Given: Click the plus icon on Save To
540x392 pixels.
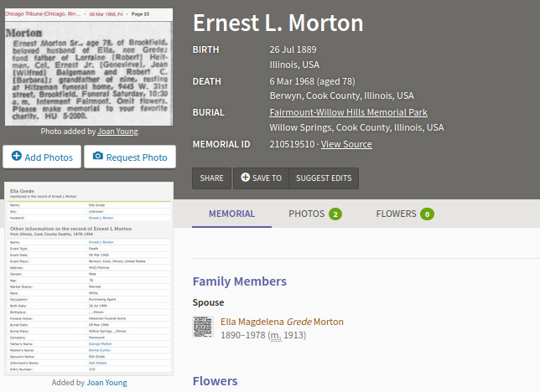Looking at the screenshot, I should 245,178.
